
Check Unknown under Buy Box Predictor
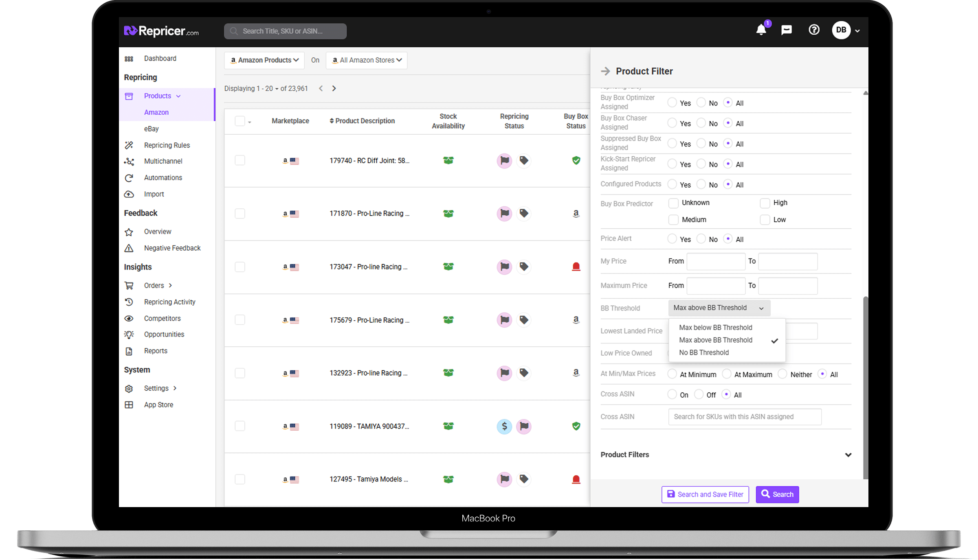673,203
